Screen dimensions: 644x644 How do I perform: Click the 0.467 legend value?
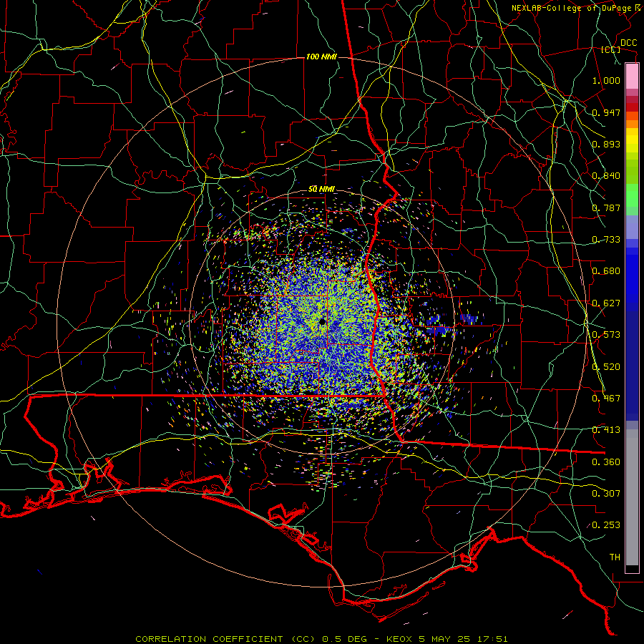[x=606, y=399]
